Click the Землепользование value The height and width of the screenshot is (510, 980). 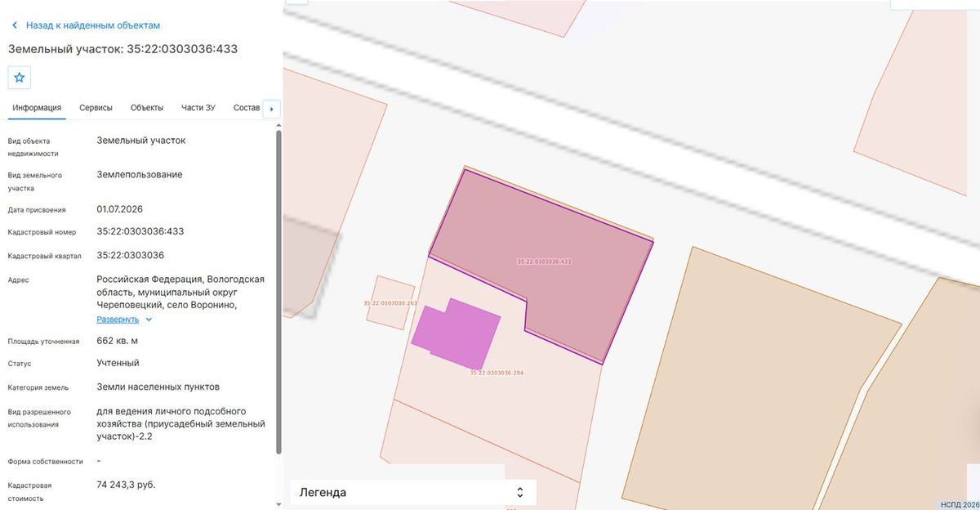click(x=140, y=175)
